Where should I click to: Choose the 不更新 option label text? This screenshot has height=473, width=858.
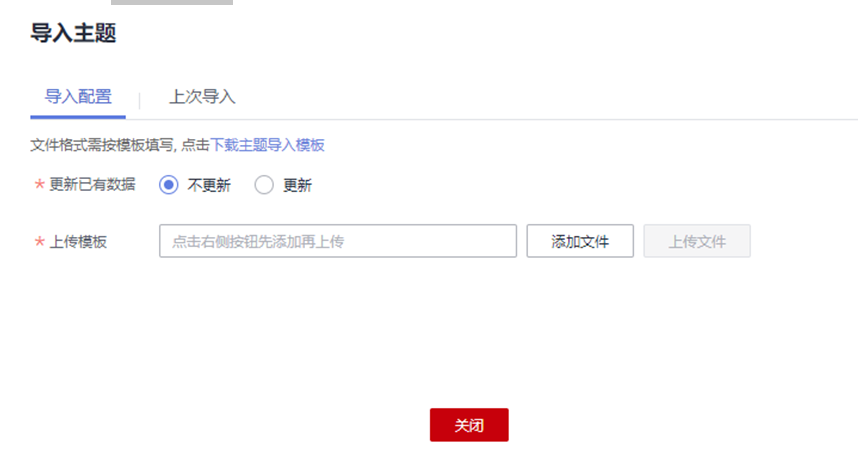[x=209, y=185]
